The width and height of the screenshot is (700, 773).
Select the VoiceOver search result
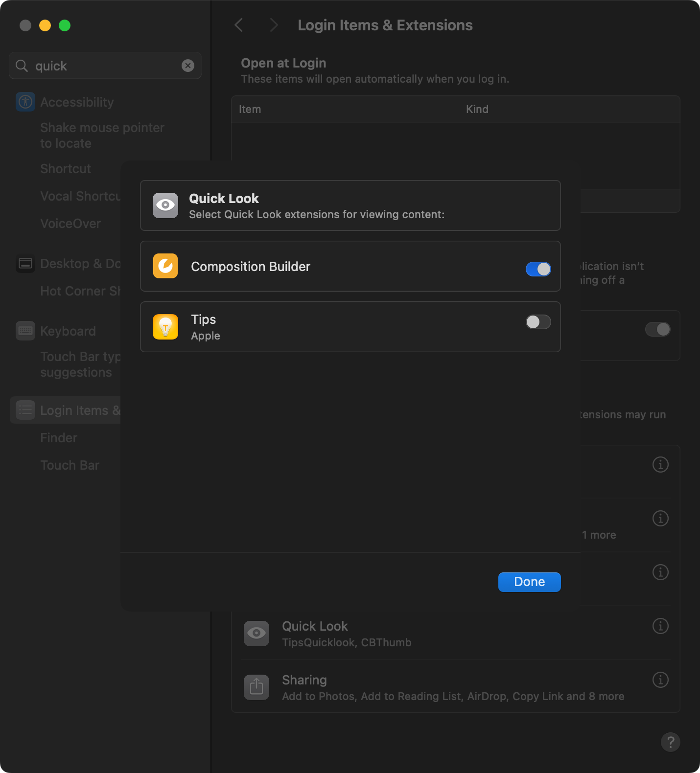pos(70,224)
